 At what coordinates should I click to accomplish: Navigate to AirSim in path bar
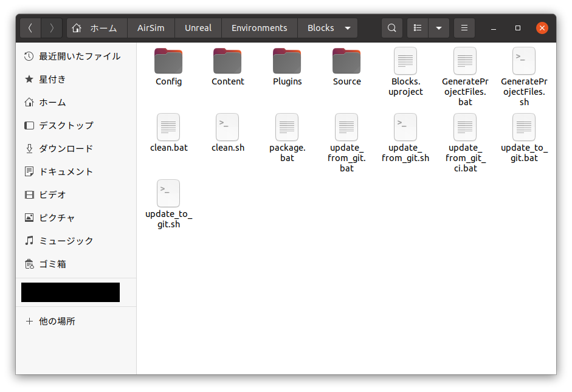(151, 28)
